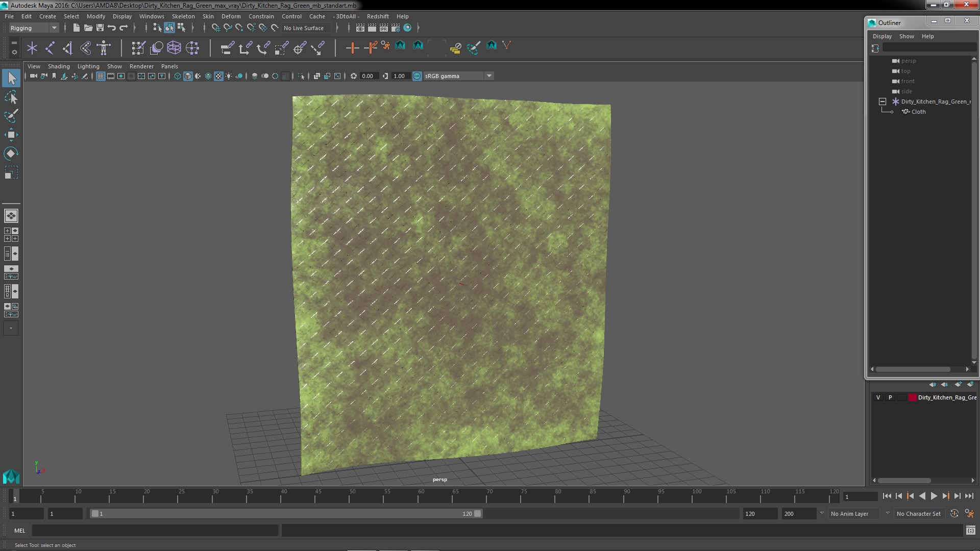Activate the Move tool

coord(11,135)
